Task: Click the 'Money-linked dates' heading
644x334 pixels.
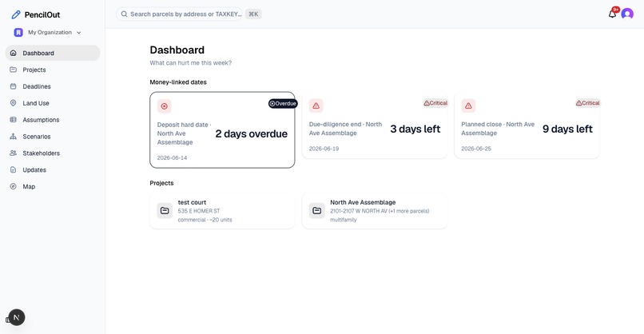Action: coord(178,82)
